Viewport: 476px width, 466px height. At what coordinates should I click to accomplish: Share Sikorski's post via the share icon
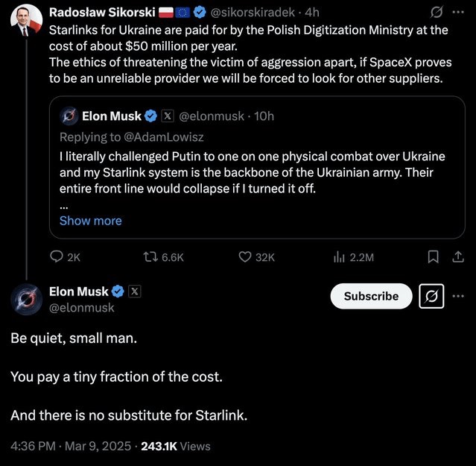tap(459, 257)
